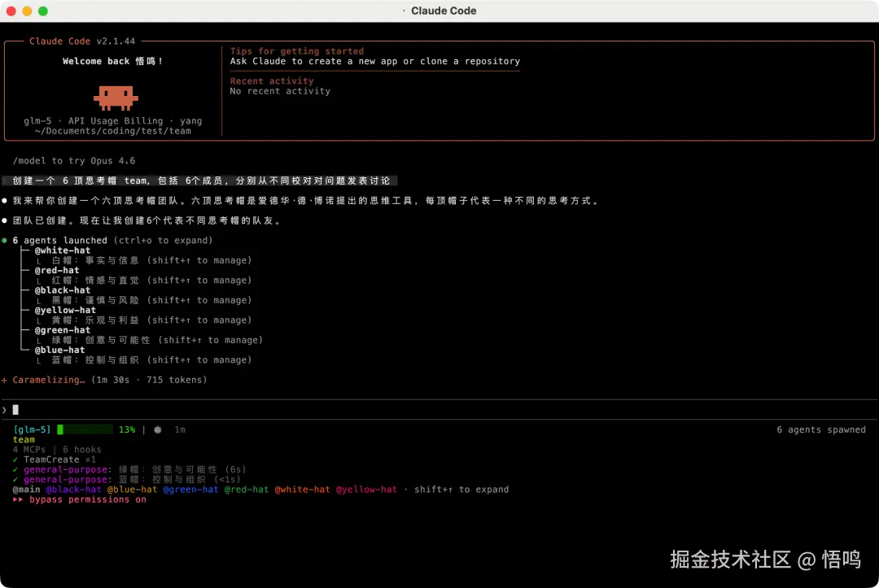This screenshot has width=879, height=588.
Task: Click the Claude Code pixel mascot icon
Action: (115, 97)
